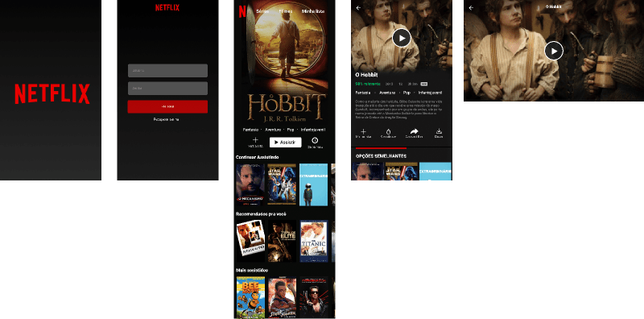Open Extraordinário poster in Continuar Assistindo

click(x=313, y=184)
